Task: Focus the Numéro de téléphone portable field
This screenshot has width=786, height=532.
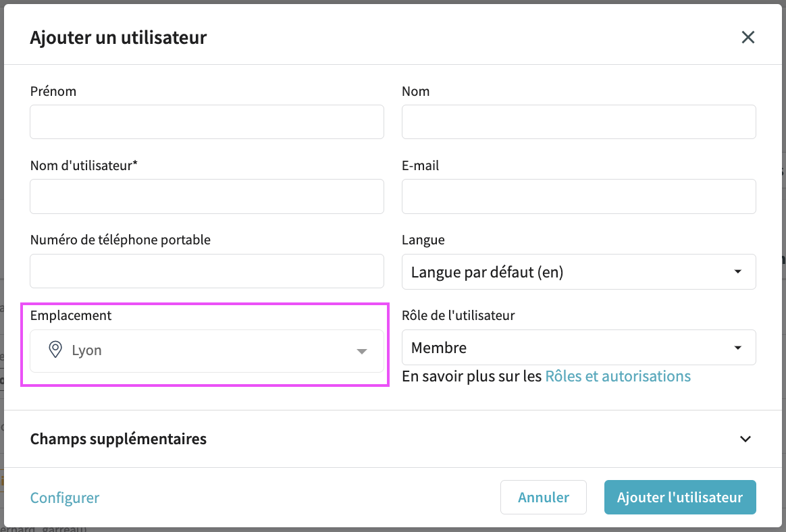Action: (x=207, y=271)
